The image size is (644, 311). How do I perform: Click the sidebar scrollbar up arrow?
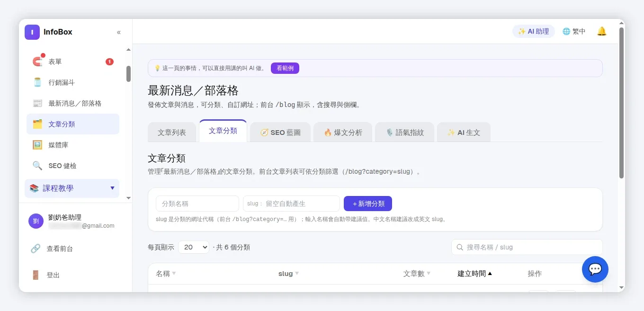(128, 50)
